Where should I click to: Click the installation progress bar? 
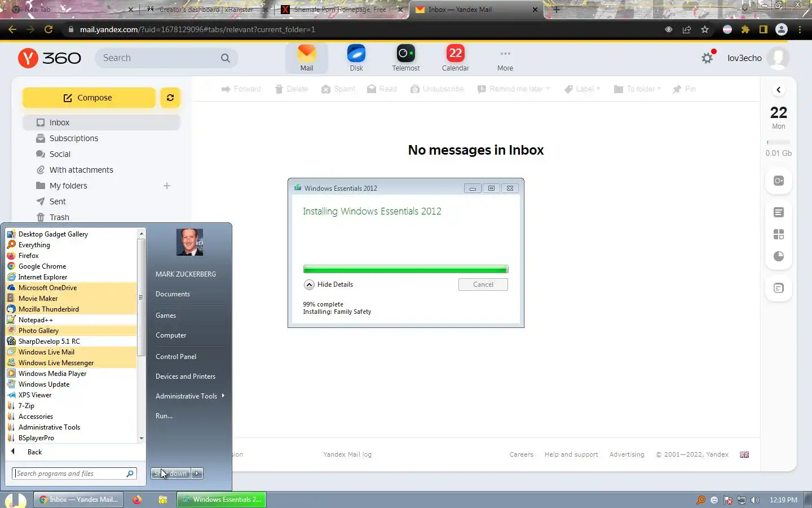pos(405,269)
